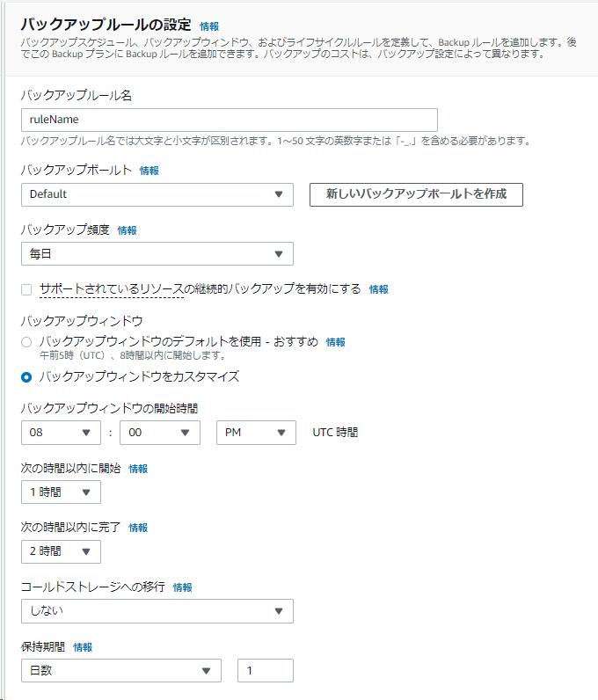Open the バックアップ頻度 毎日 dropdown
Screen dimensions: 598x700
pos(157,254)
